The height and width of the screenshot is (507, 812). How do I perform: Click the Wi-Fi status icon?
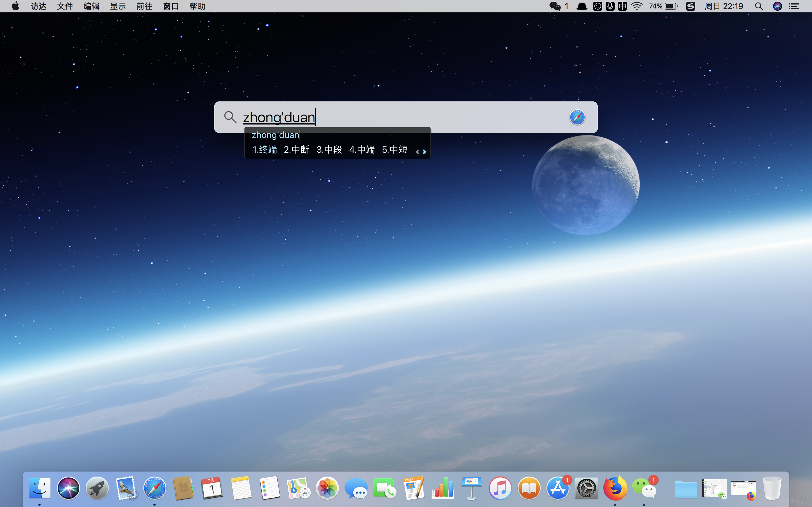[637, 6]
